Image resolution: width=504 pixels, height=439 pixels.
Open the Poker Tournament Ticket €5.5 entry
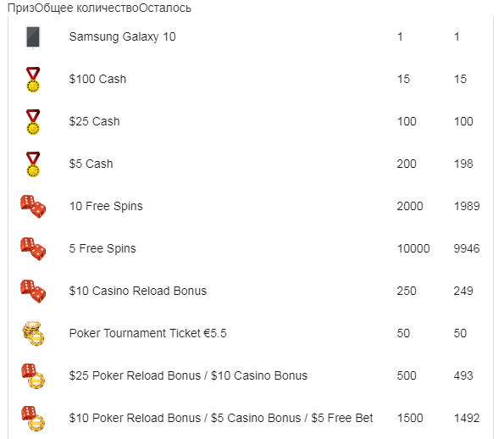(148, 333)
